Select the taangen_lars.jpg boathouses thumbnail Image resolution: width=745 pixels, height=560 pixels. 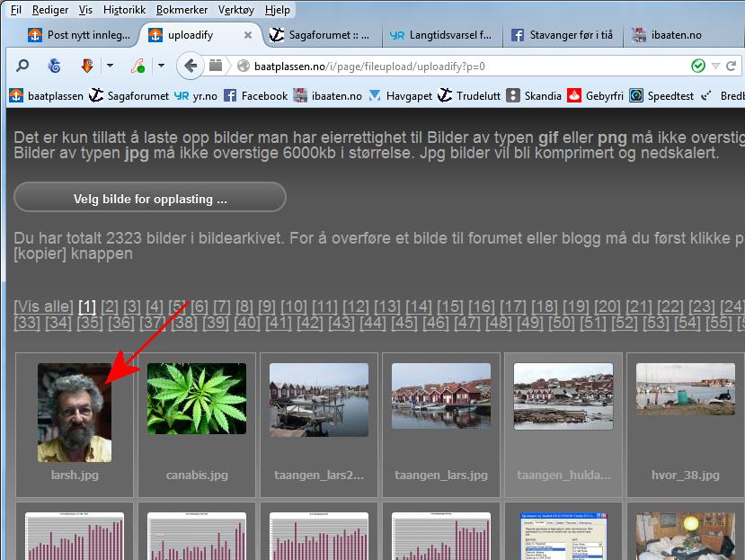(x=441, y=396)
